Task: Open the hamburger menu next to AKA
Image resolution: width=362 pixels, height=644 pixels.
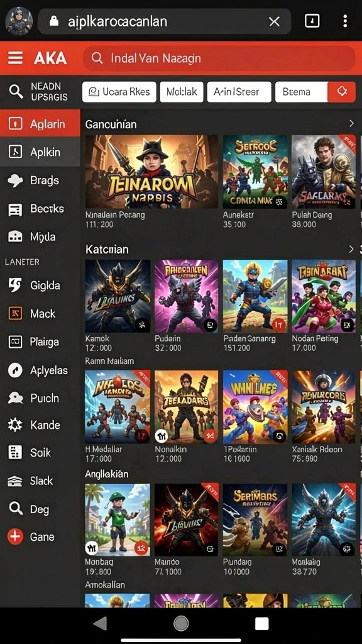Action: click(16, 58)
